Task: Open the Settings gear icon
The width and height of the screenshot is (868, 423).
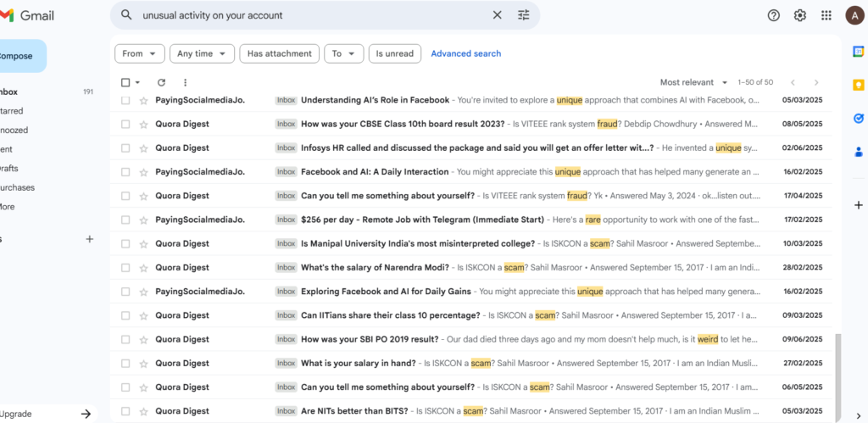Action: (x=800, y=15)
